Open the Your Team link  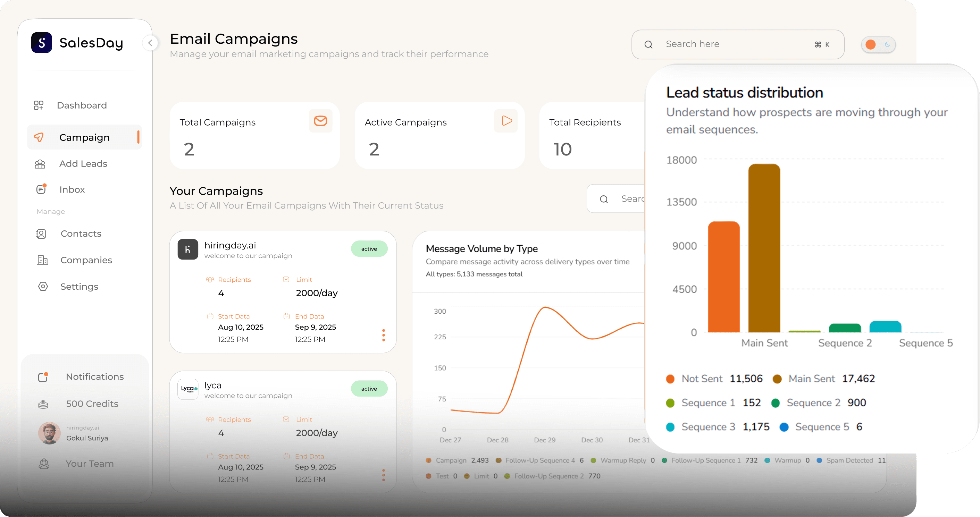tap(90, 464)
